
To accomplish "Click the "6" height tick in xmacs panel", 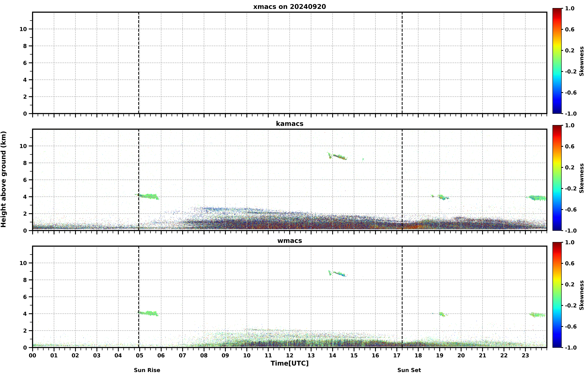I will point(25,63).
